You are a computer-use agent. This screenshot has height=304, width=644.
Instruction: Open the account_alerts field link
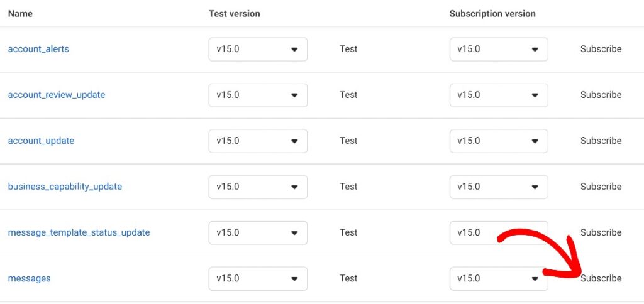pyautogui.click(x=38, y=49)
